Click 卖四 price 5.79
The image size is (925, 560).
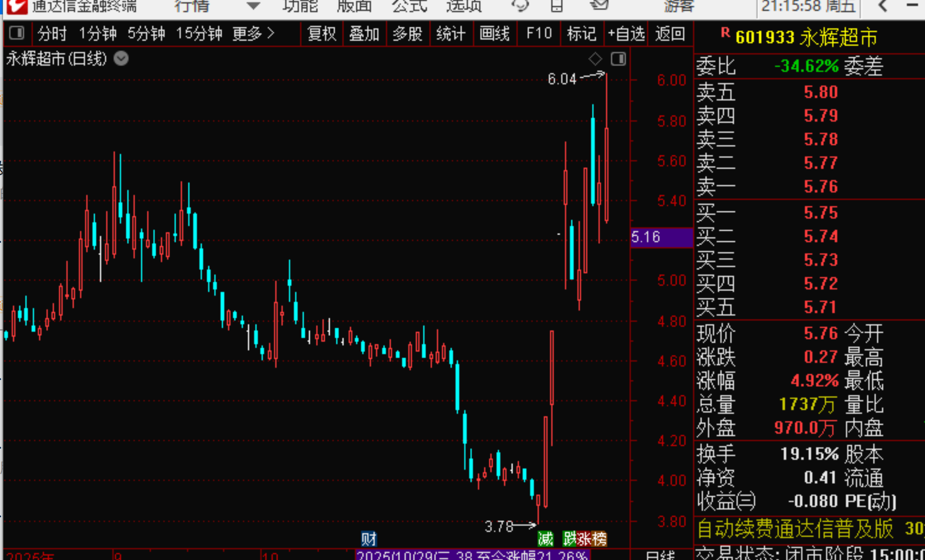821,115
